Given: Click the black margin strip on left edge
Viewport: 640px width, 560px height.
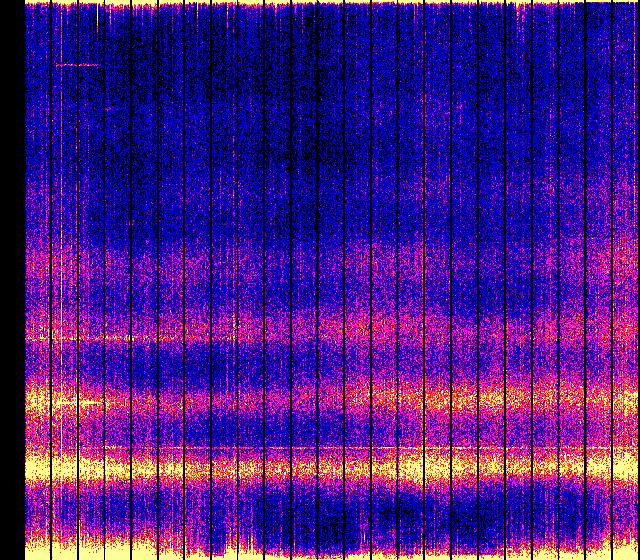Looking at the screenshot, I should click(x=11, y=280).
